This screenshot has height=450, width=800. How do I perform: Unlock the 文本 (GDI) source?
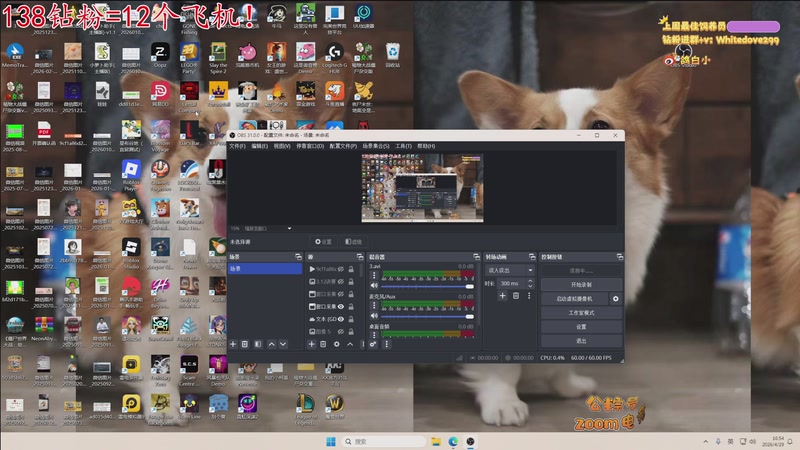(351, 319)
